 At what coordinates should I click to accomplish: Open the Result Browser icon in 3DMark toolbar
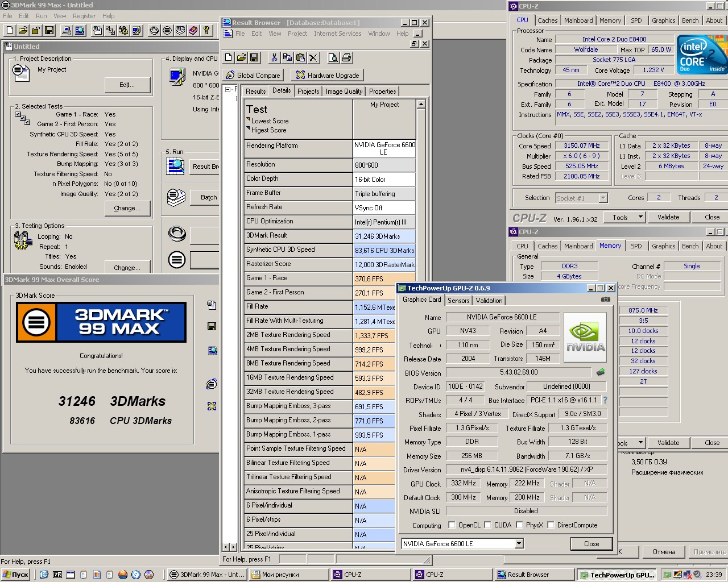(80, 30)
